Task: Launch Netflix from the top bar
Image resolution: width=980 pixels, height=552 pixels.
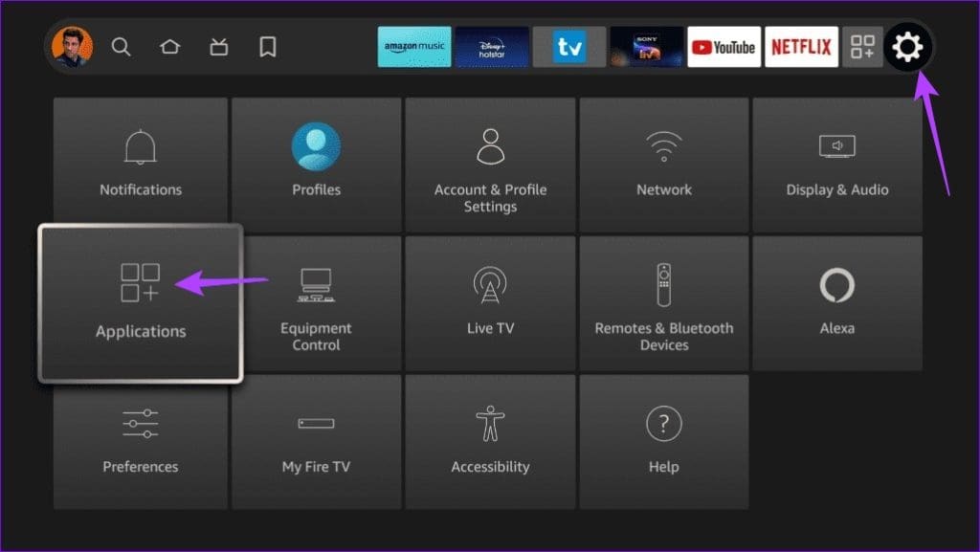Action: point(801,46)
